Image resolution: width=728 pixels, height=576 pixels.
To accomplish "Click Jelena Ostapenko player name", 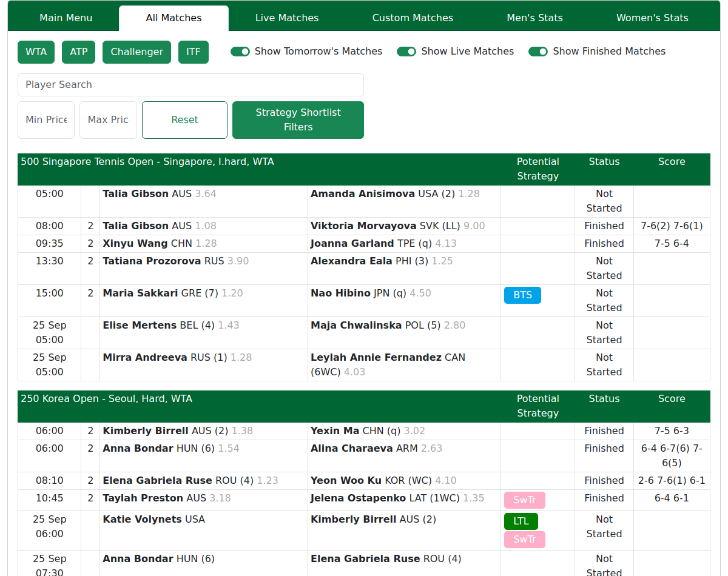I will [x=359, y=498].
